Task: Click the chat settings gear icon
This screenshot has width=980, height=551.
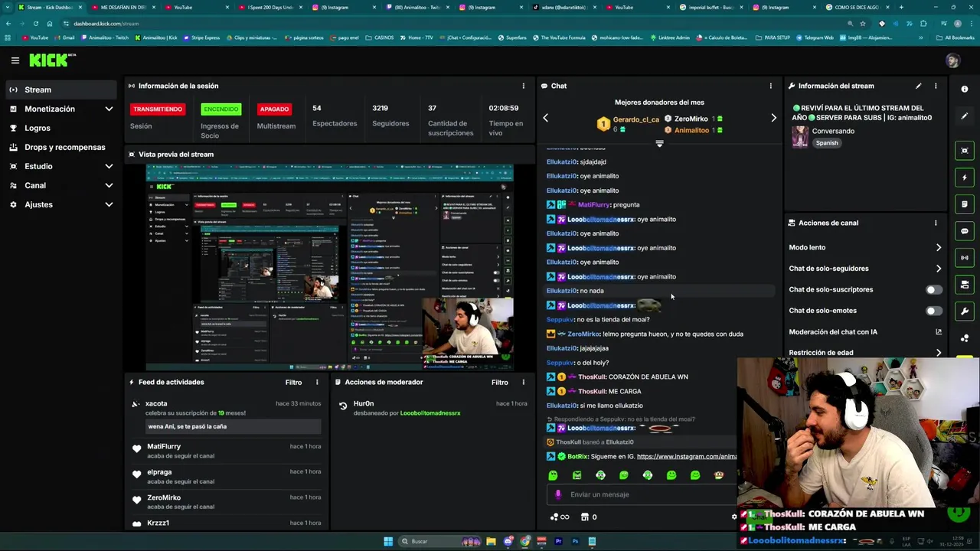Action: (x=734, y=517)
